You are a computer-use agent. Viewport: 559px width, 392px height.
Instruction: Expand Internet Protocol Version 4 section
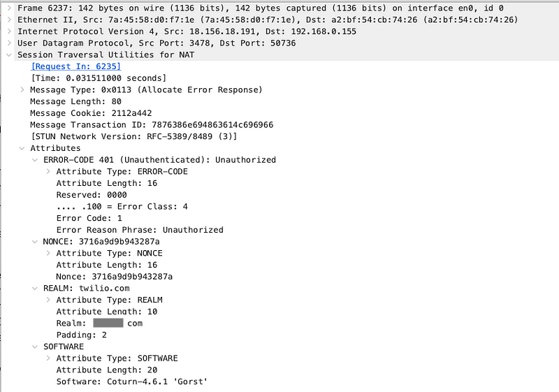pyautogui.click(x=9, y=31)
